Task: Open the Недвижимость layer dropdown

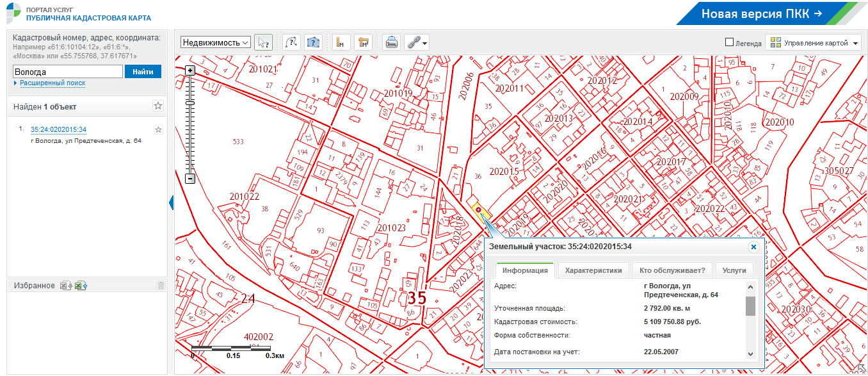Action: [x=216, y=42]
